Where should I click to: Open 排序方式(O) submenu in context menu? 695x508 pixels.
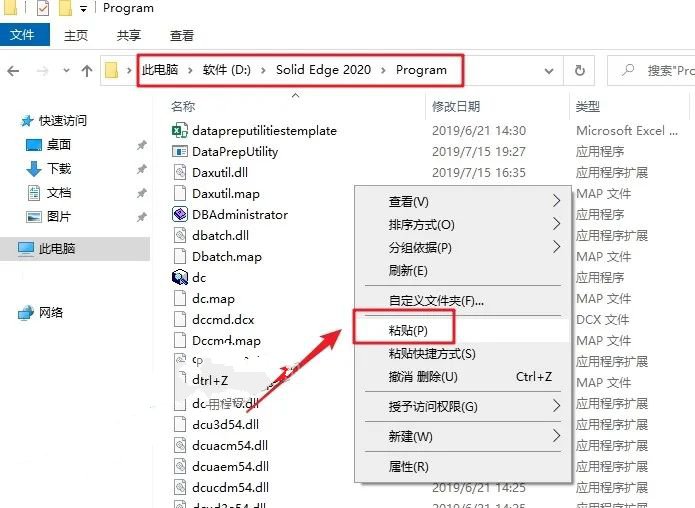point(463,225)
